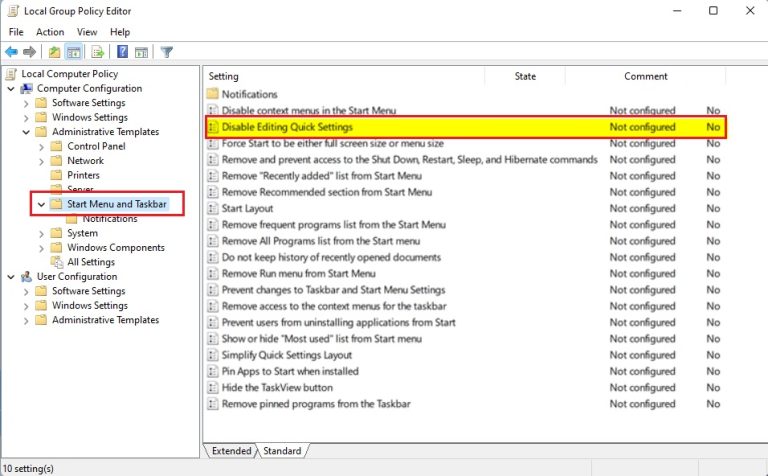
Task: Open the Help toolbar icon
Action: pos(122,51)
